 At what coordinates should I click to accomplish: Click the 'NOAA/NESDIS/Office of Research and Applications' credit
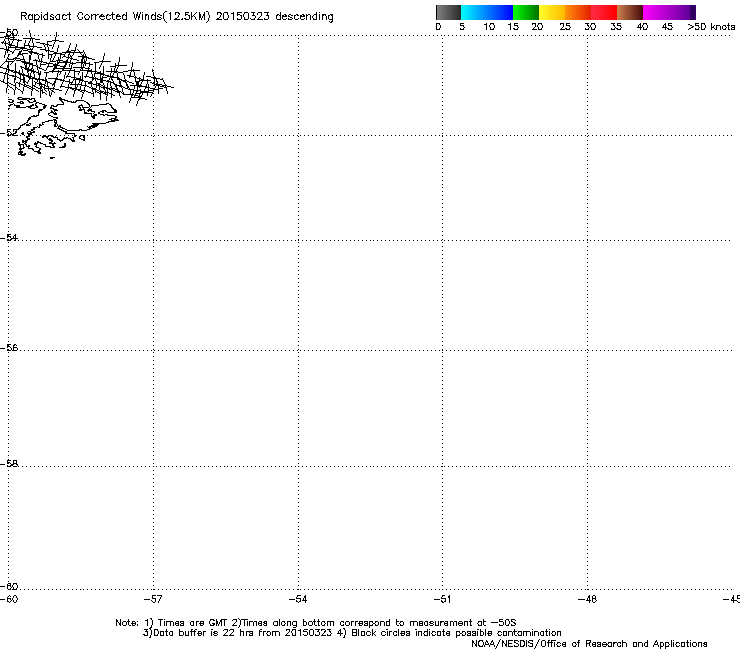point(589,644)
